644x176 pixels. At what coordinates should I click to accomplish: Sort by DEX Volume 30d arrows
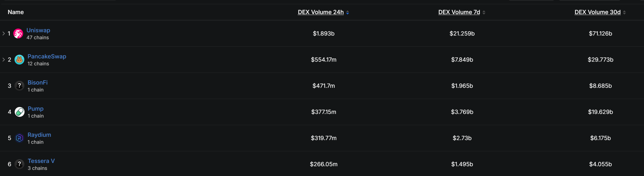point(624,12)
